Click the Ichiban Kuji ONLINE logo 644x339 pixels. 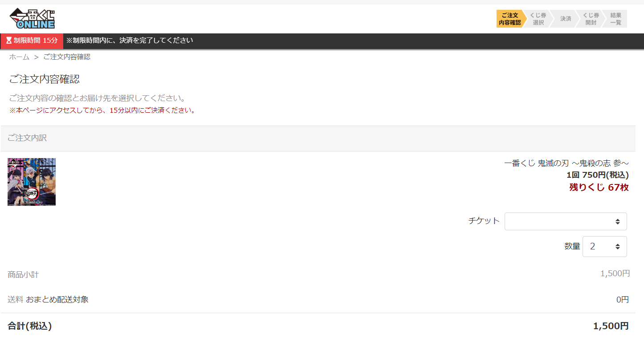(x=32, y=18)
